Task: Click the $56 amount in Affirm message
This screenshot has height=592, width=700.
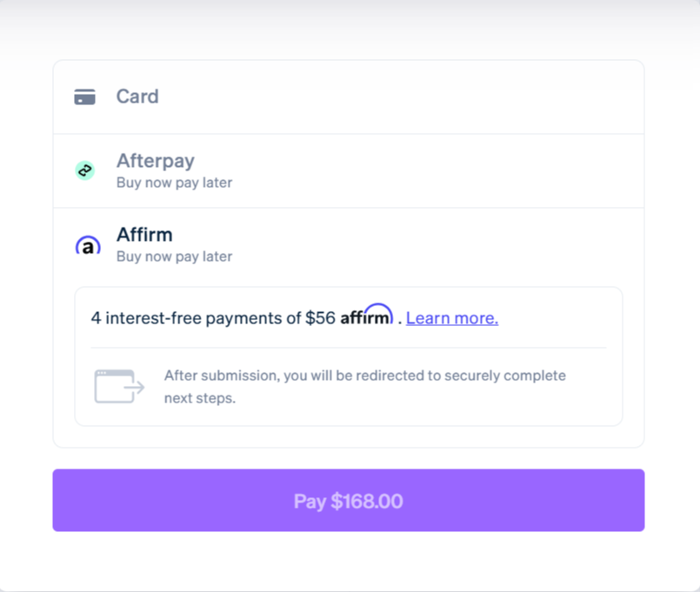Action: (x=320, y=318)
